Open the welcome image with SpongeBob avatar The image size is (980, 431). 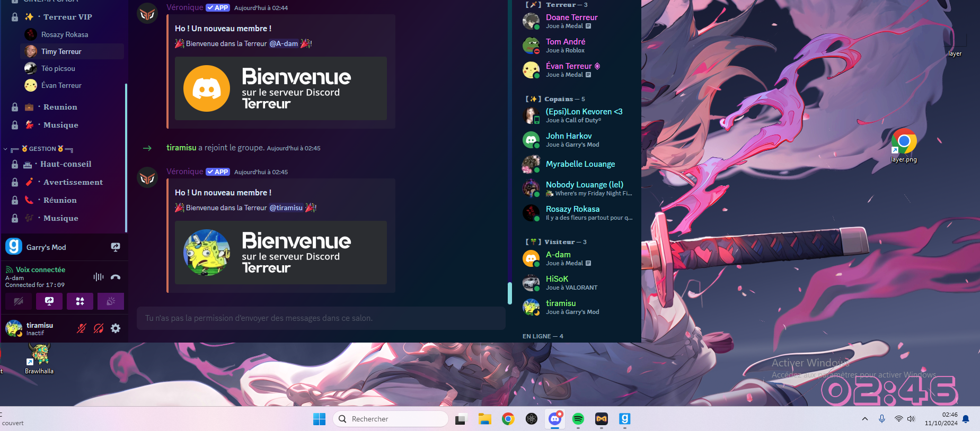(x=281, y=253)
